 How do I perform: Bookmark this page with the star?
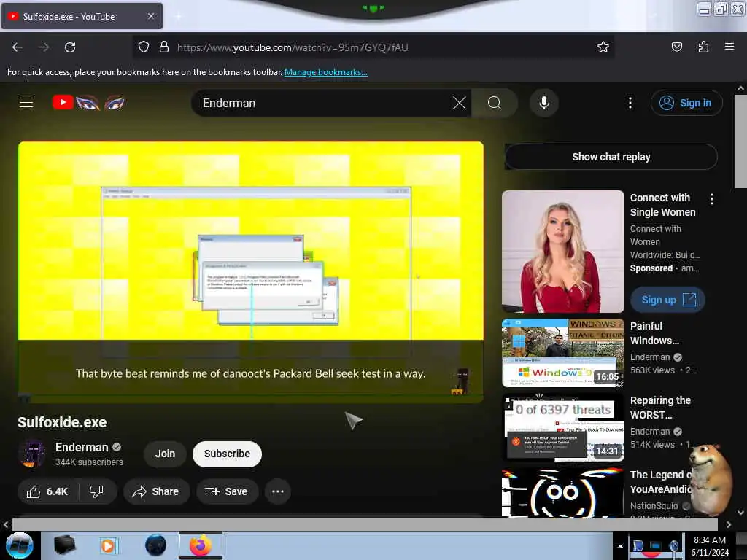(x=603, y=47)
